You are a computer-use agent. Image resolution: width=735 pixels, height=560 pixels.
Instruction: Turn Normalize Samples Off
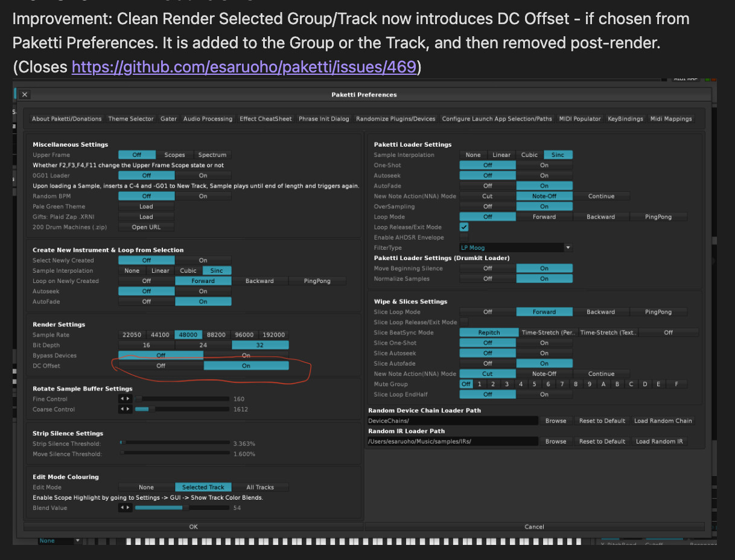[488, 279]
